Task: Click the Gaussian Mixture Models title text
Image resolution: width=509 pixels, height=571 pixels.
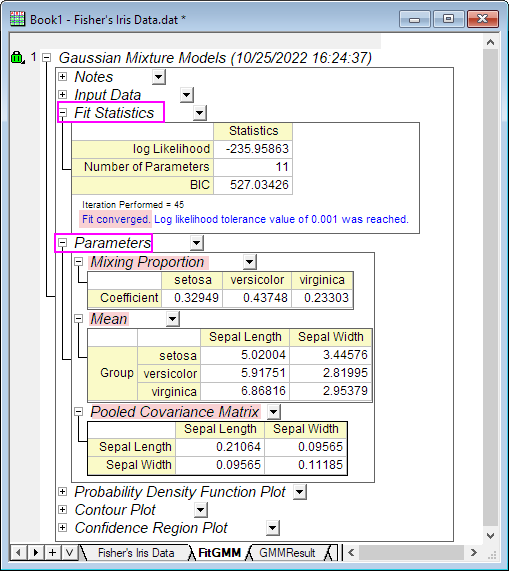Action: [x=215, y=58]
